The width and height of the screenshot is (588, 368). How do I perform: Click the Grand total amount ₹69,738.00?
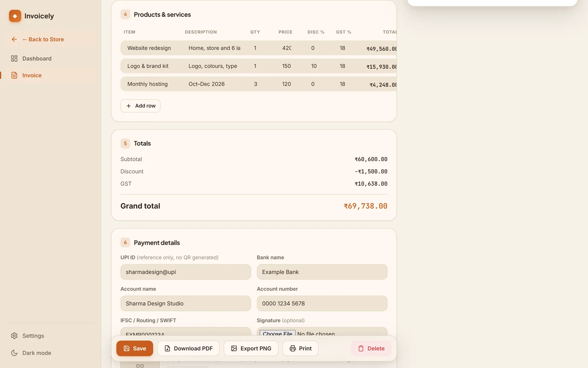pos(365,206)
